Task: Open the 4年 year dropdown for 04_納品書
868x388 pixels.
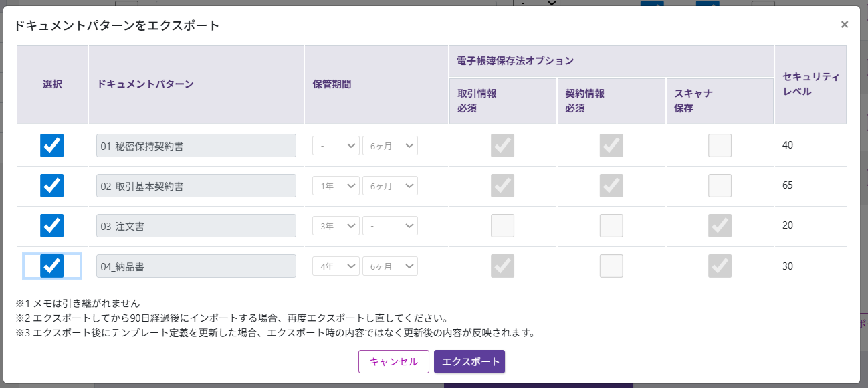Action: [x=336, y=266]
